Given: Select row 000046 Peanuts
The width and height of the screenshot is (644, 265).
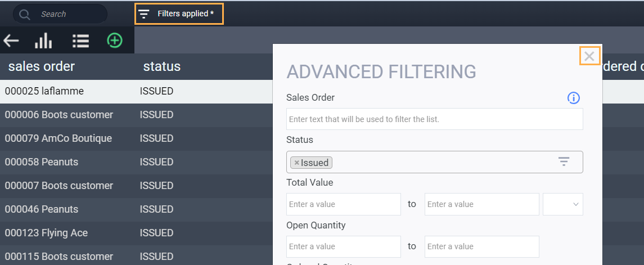Looking at the screenshot, I should tap(136, 209).
